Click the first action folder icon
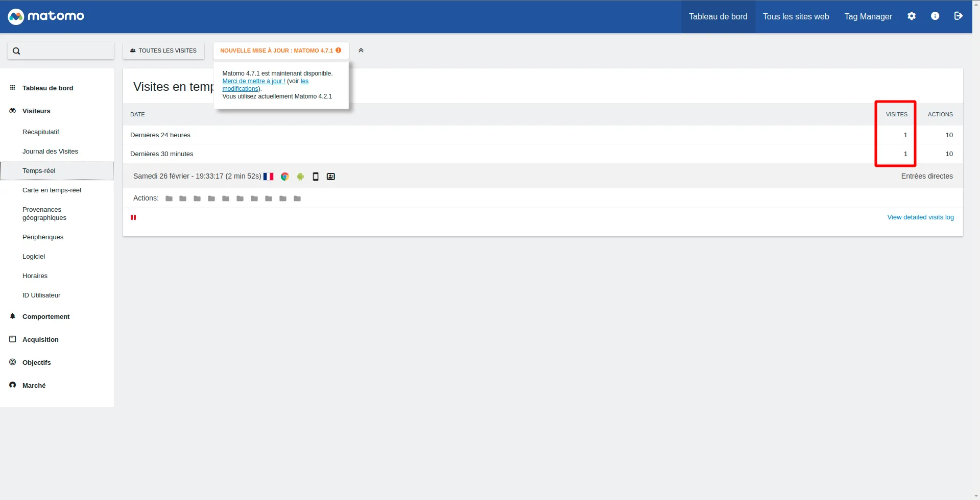 (169, 198)
